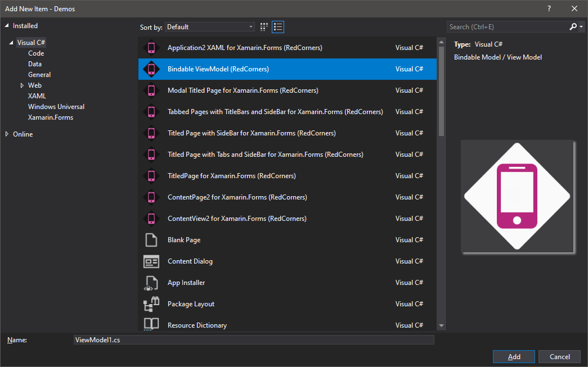Image resolution: width=588 pixels, height=367 pixels.
Task: Click the Application2 XAML template phone icon
Action: pos(151,48)
